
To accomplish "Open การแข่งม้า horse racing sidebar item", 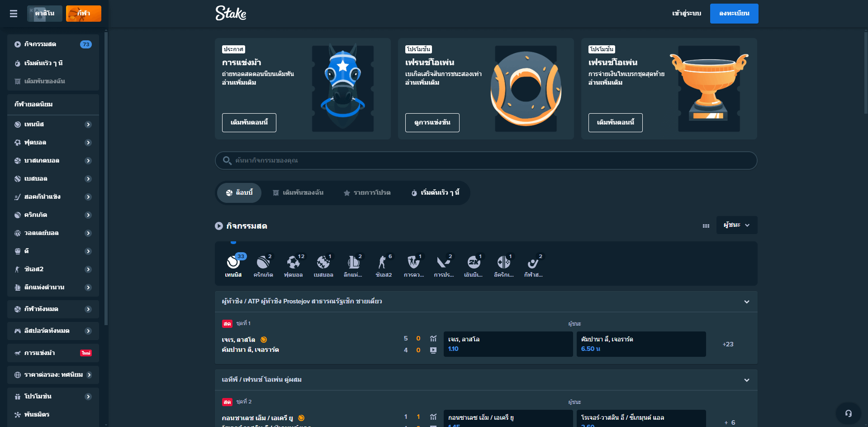I will point(53,353).
